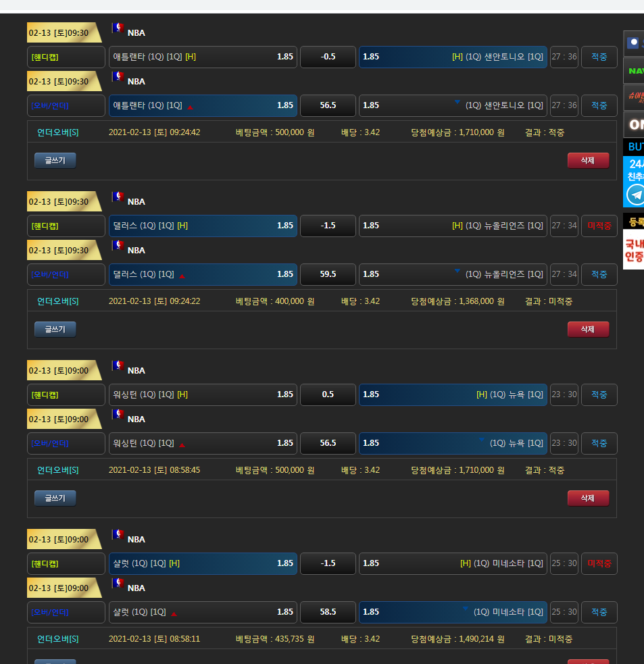
Task: Click NBA logo above 댈러스 오버/언더 row
Action: click(x=119, y=245)
